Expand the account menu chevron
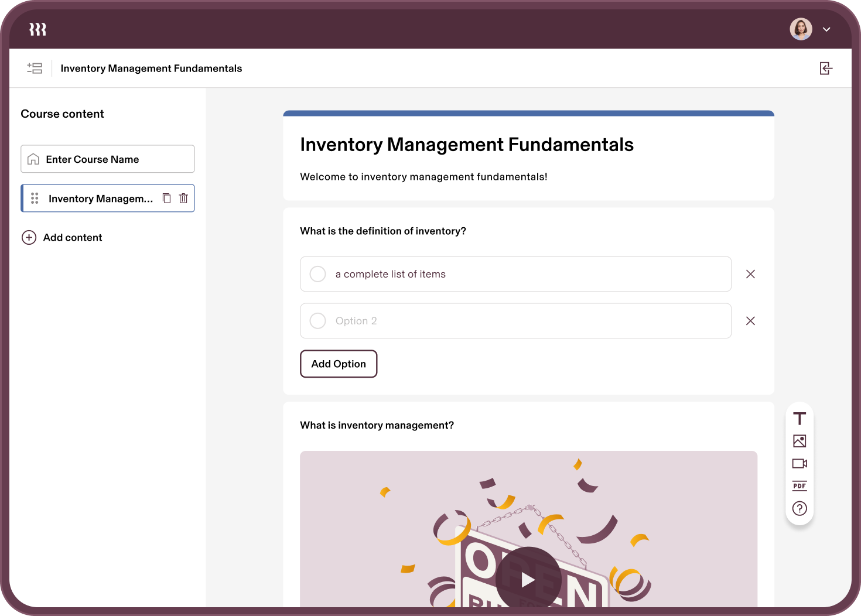The width and height of the screenshot is (861, 616). 826,29
